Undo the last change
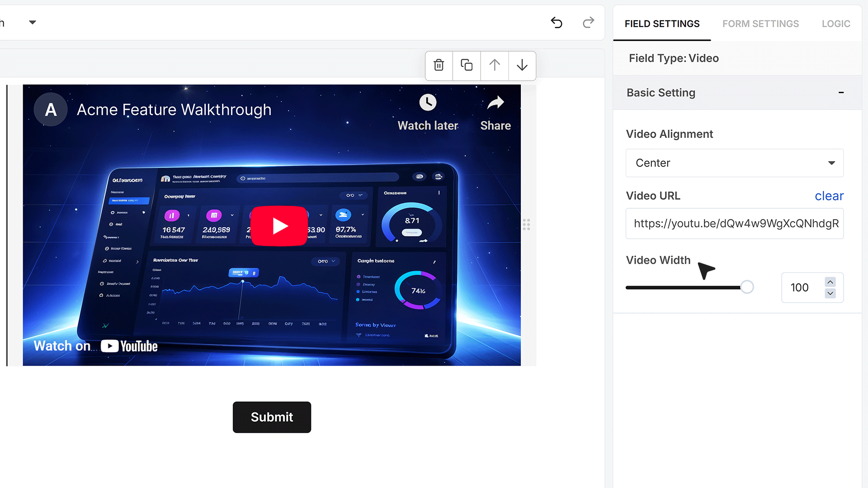Viewport: 868px width, 488px height. click(x=557, y=23)
